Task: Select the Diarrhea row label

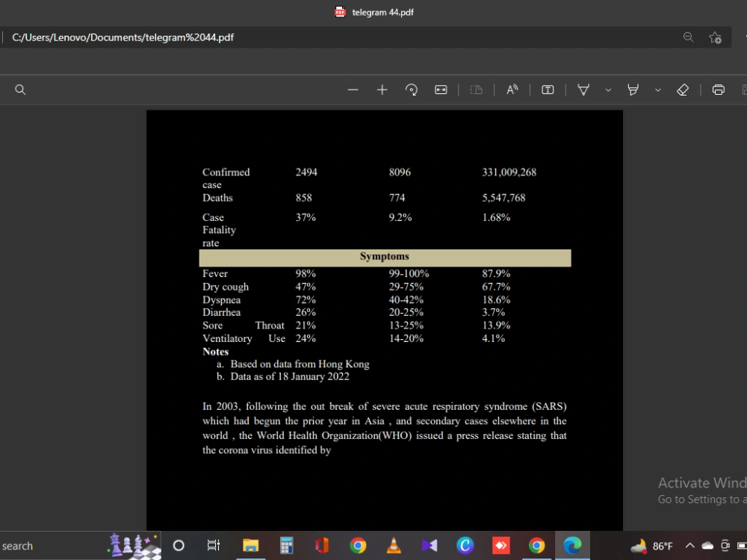Action: [222, 312]
